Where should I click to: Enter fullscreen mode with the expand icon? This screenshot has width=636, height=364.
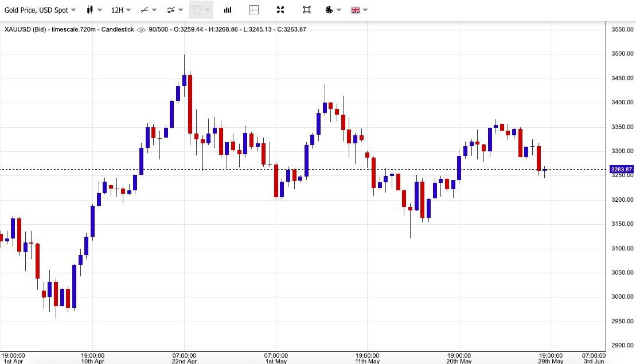click(280, 10)
